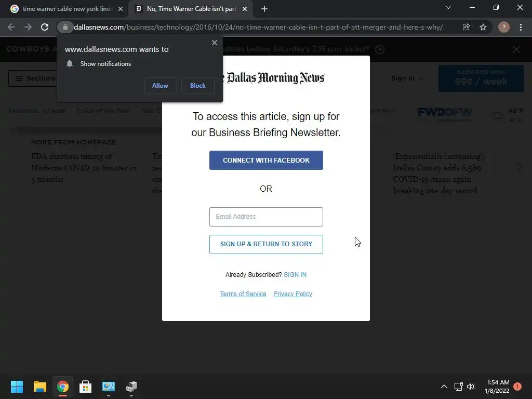Open the Windows Start menu

(17, 387)
